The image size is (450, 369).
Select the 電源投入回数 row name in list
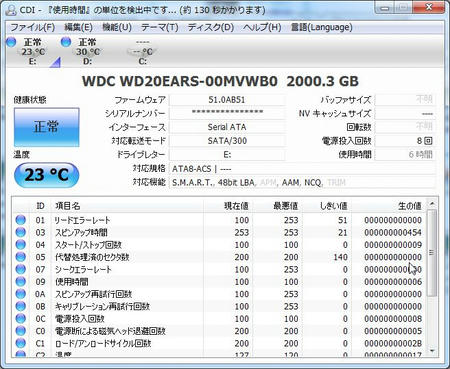(x=80, y=319)
